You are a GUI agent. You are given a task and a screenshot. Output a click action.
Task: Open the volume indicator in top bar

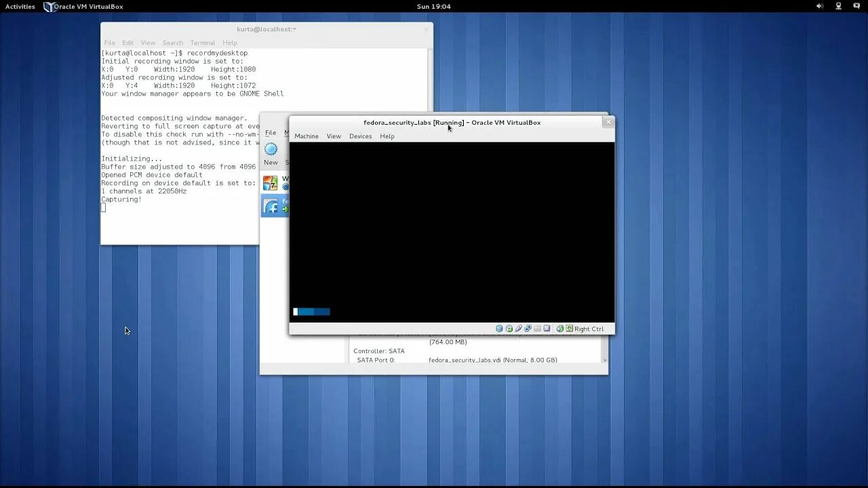(819, 6)
